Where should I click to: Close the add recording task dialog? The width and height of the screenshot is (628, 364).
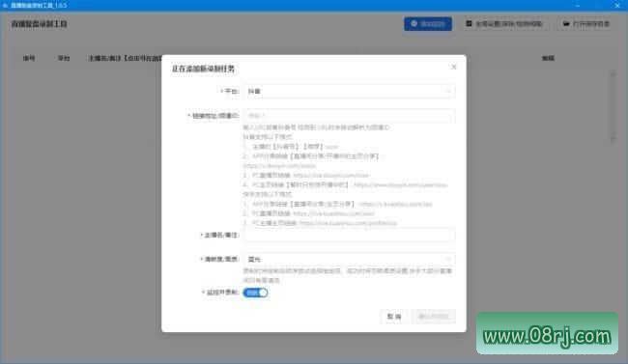tap(453, 67)
